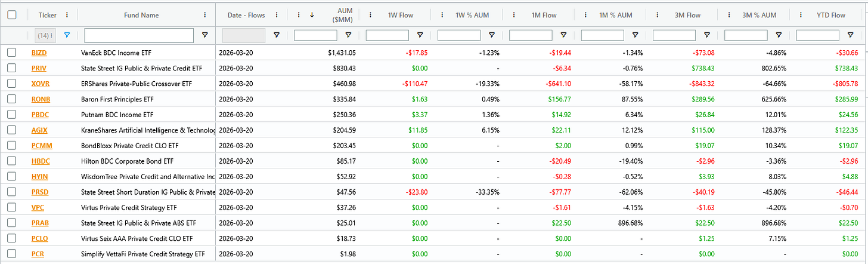The height and width of the screenshot is (264, 868).
Task: Click the greyed Date - Flows filter box
Action: [244, 35]
